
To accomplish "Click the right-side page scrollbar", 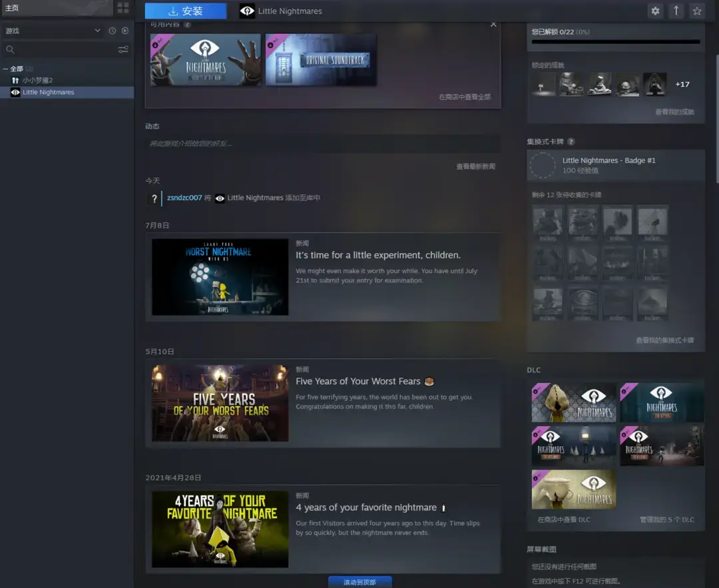I will pyautogui.click(x=717, y=119).
